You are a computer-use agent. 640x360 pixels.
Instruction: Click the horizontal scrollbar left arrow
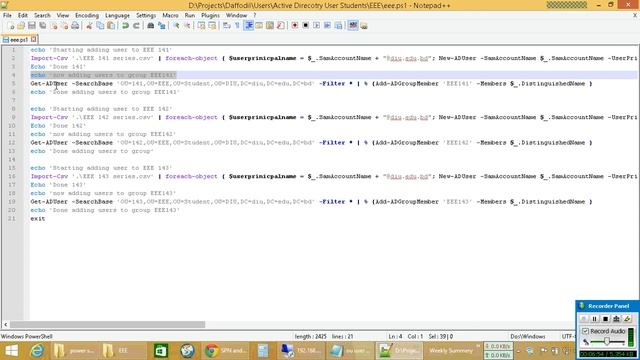click(5, 324)
